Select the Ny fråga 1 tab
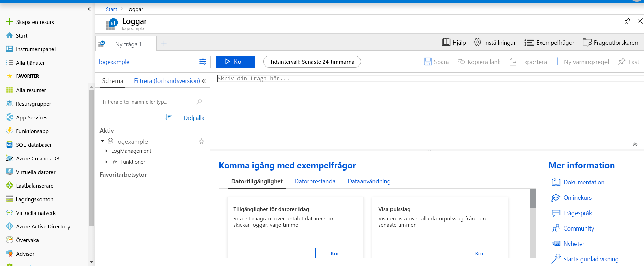 (x=126, y=44)
